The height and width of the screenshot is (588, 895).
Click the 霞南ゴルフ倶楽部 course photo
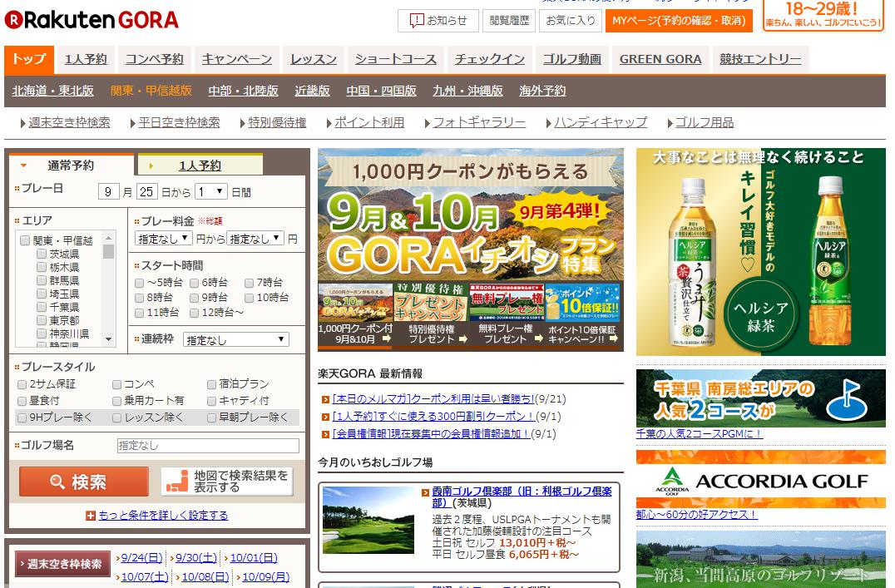(368, 521)
